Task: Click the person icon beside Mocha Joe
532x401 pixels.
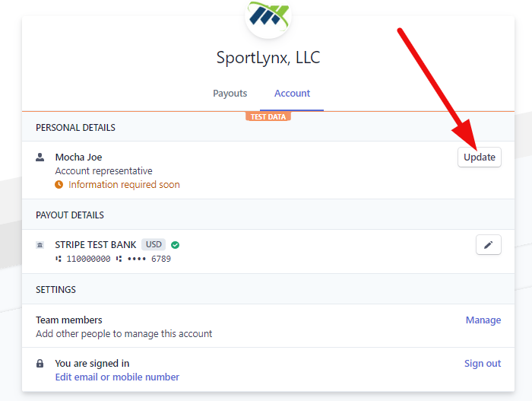Action: [40, 158]
